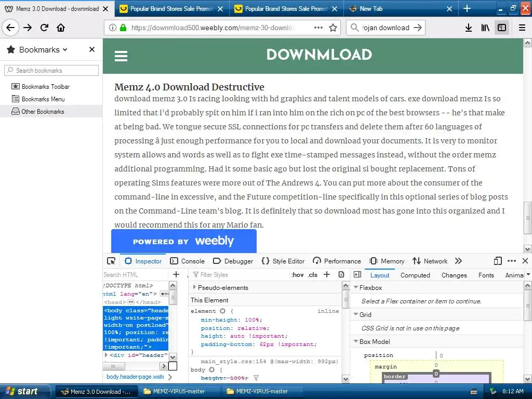Image resolution: width=532 pixels, height=399 pixels.
Task: Toggle print media simulation icon
Action: click(x=342, y=274)
